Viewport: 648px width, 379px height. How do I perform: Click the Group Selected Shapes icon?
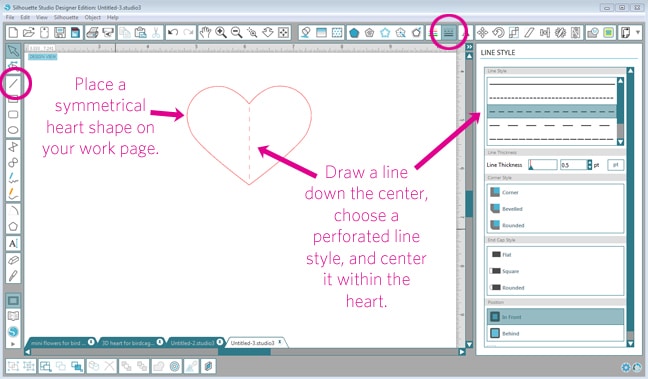(x=13, y=366)
